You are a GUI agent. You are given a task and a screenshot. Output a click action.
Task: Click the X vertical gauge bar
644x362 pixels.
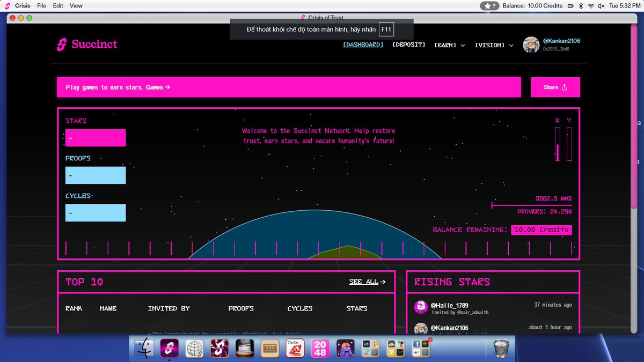558,144
